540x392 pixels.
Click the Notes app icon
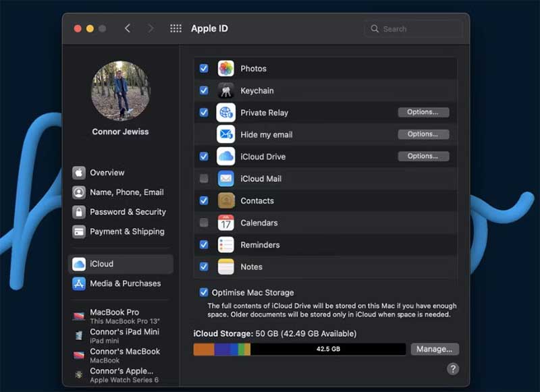click(x=226, y=267)
